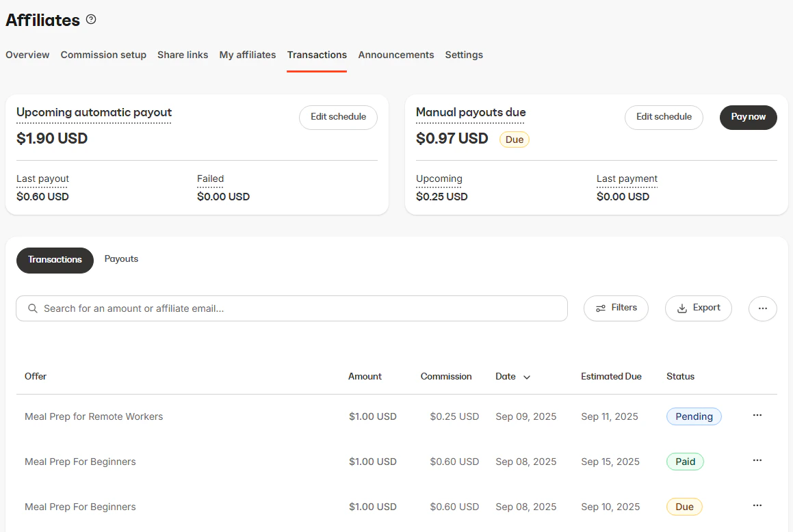Select the Transactions pill
Viewport: 793px width, 532px height.
point(55,260)
